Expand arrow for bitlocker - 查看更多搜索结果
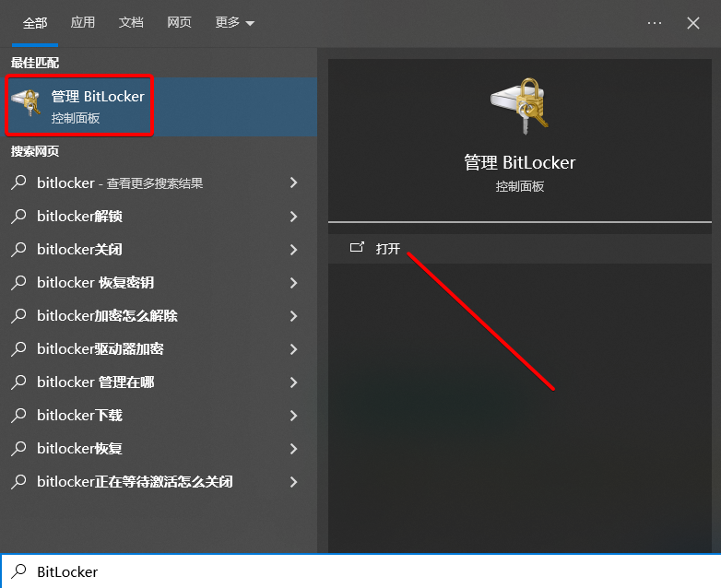 pos(294,183)
